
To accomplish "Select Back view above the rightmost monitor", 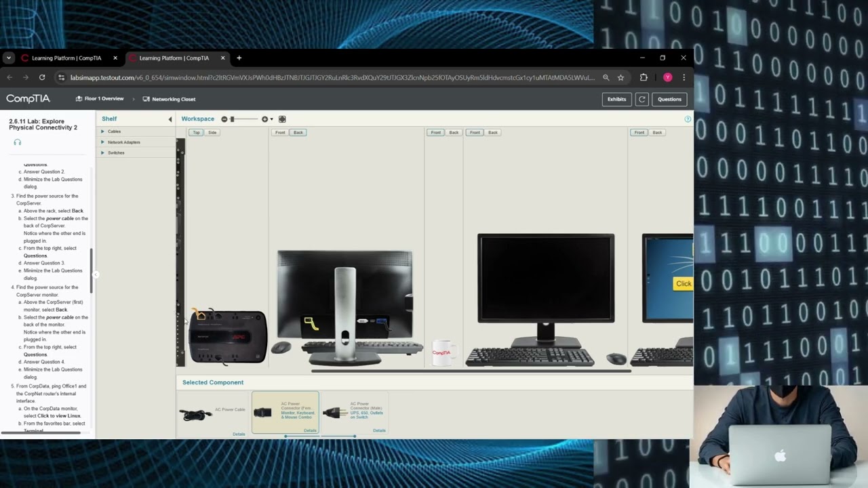I will [657, 132].
